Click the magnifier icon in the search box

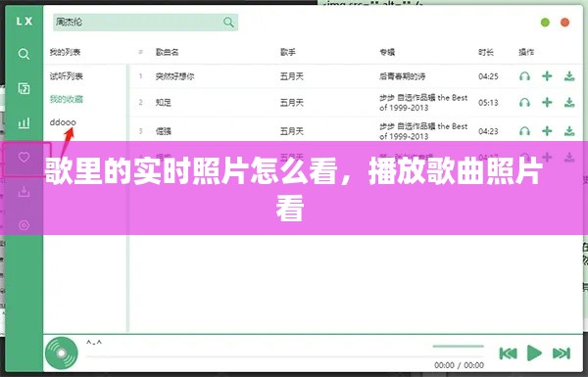point(228,23)
